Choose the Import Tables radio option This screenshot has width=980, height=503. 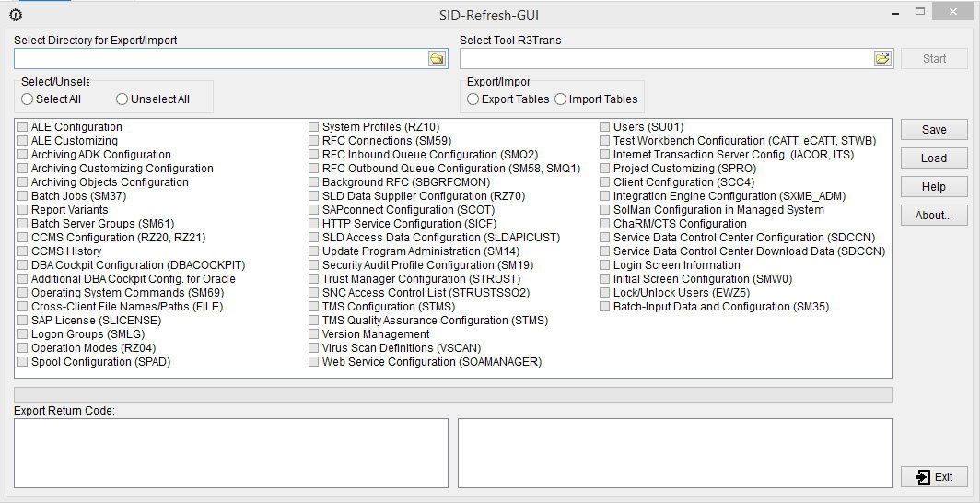(560, 99)
